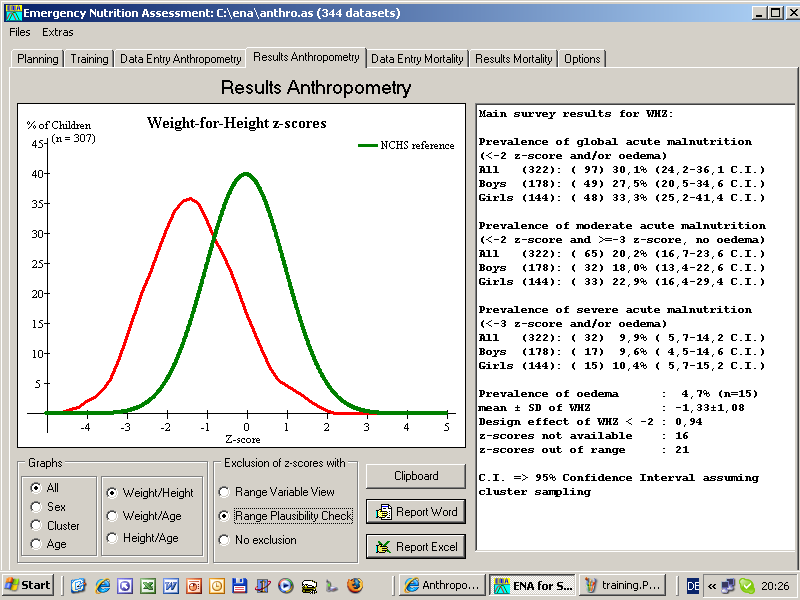Go to the Planning tab
Image resolution: width=800 pixels, height=600 pixels.
pyautogui.click(x=38, y=59)
